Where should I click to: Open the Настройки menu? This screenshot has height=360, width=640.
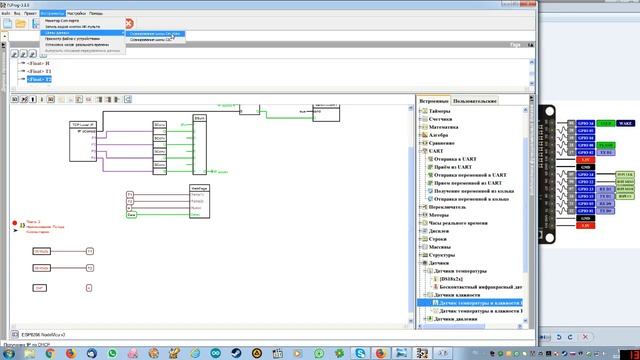(x=76, y=13)
